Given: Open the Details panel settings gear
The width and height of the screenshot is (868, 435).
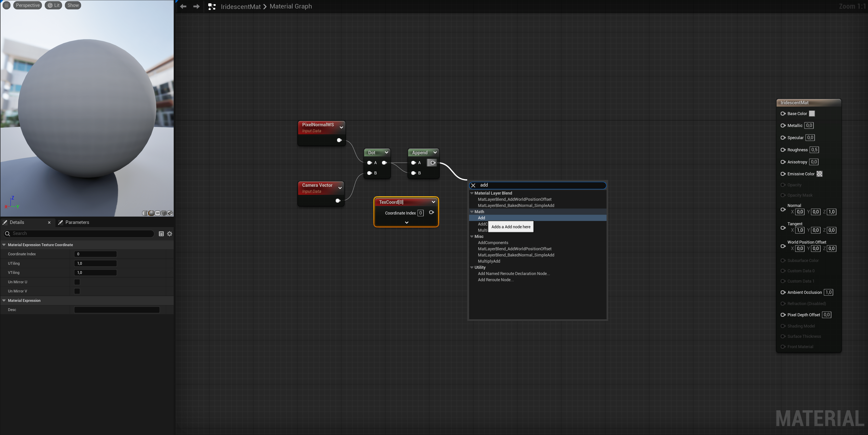Looking at the screenshot, I should [170, 234].
